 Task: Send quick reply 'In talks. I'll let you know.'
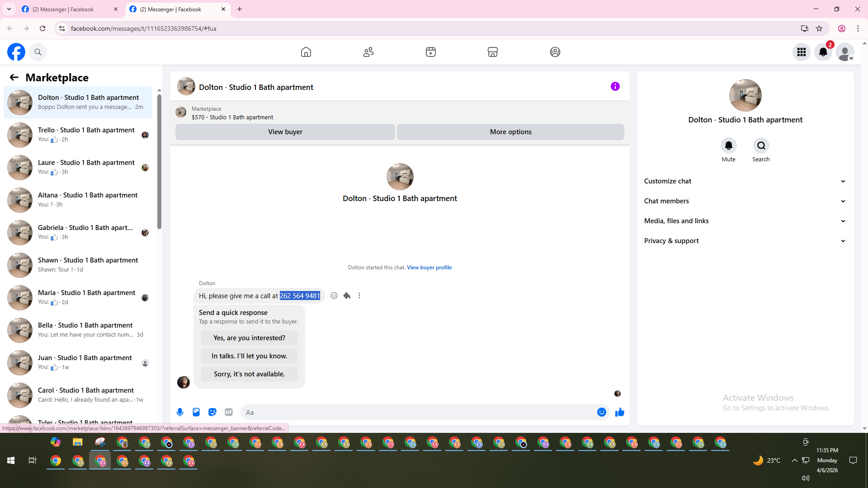[249, 356]
